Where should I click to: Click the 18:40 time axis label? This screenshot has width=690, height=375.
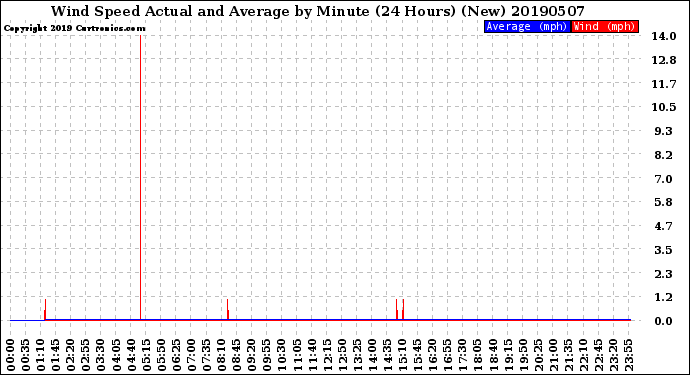point(493,355)
